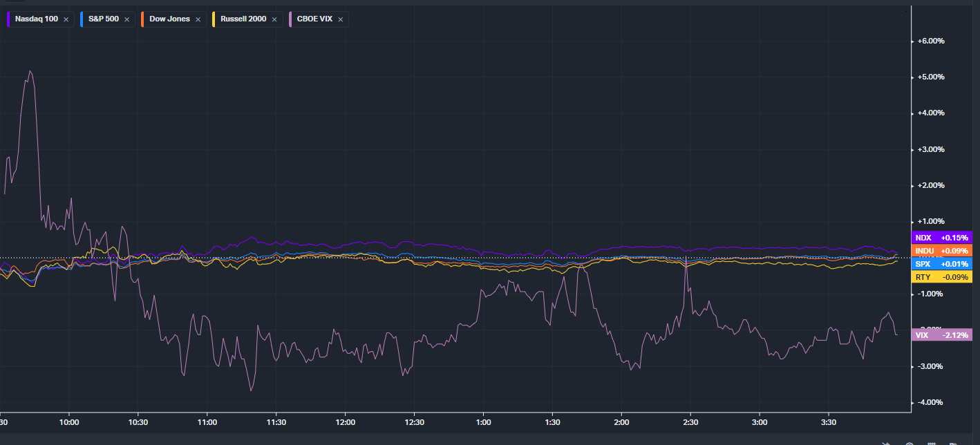
Task: Highlight the CBOE VIX legend label
Action: point(314,19)
